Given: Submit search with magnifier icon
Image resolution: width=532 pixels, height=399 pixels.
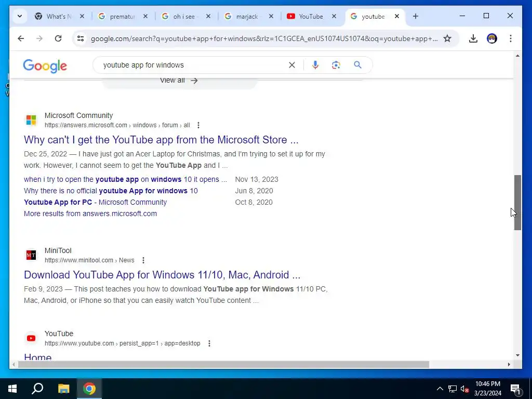Looking at the screenshot, I should [x=357, y=65].
